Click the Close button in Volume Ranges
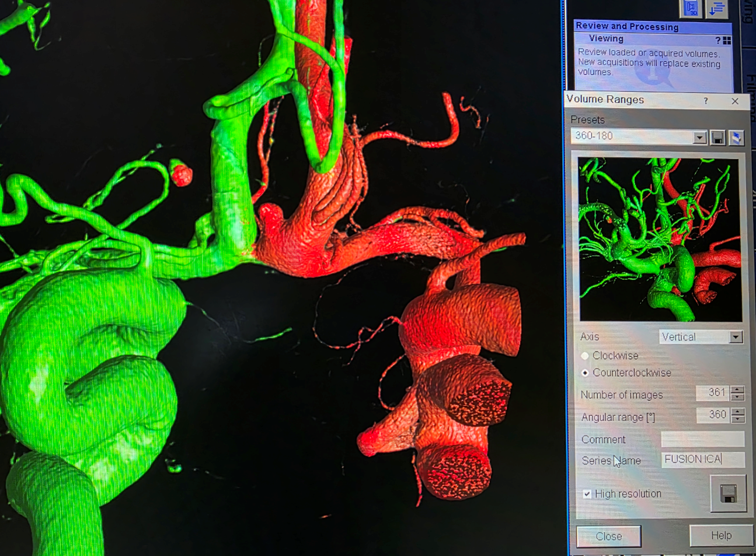The width and height of the screenshot is (756, 556). coord(608,536)
